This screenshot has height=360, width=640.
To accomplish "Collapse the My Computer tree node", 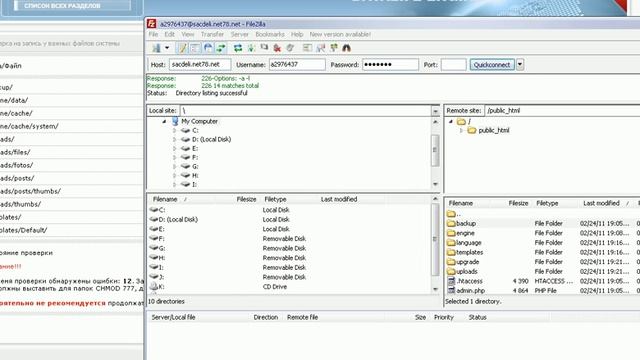I will point(164,122).
